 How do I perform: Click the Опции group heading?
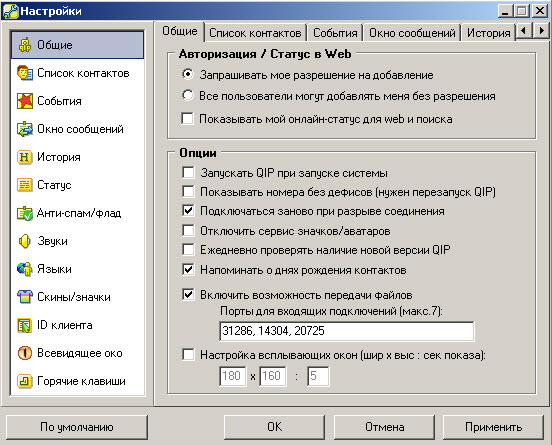pyautogui.click(x=198, y=153)
